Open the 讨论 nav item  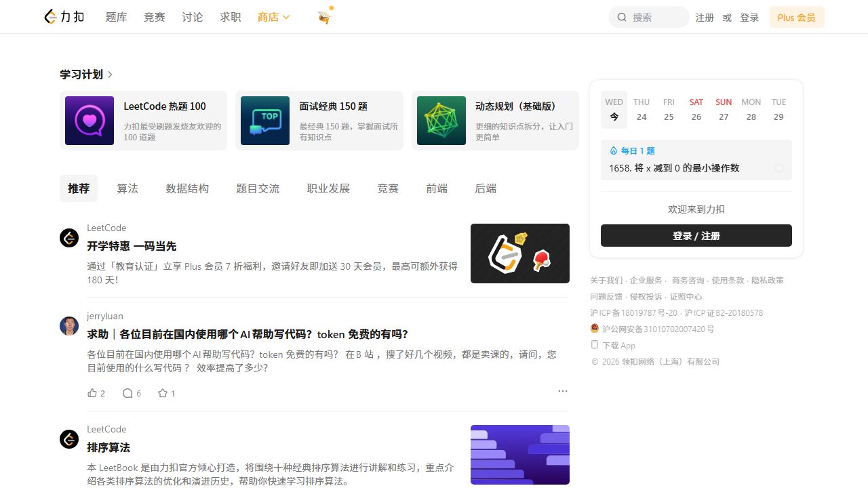coord(193,17)
